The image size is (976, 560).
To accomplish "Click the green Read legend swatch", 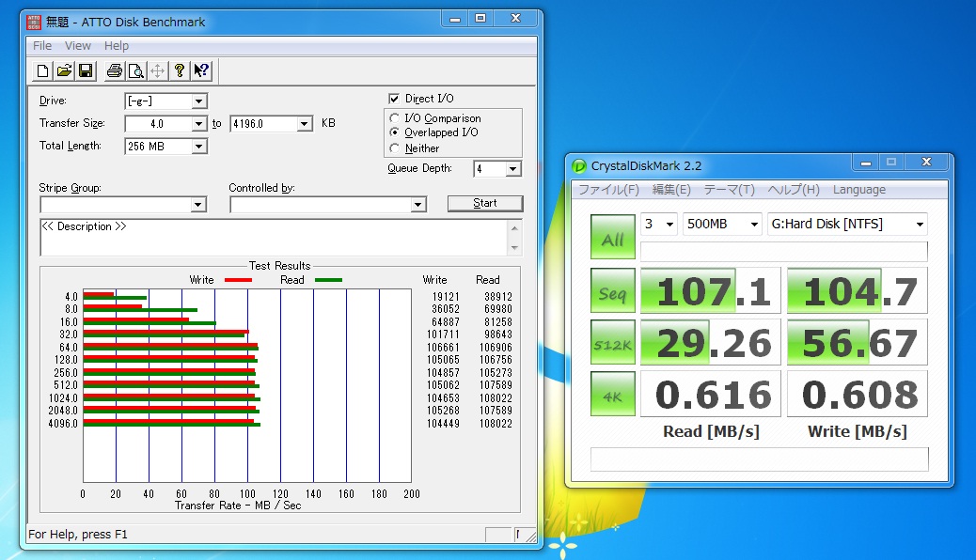I will (x=329, y=280).
